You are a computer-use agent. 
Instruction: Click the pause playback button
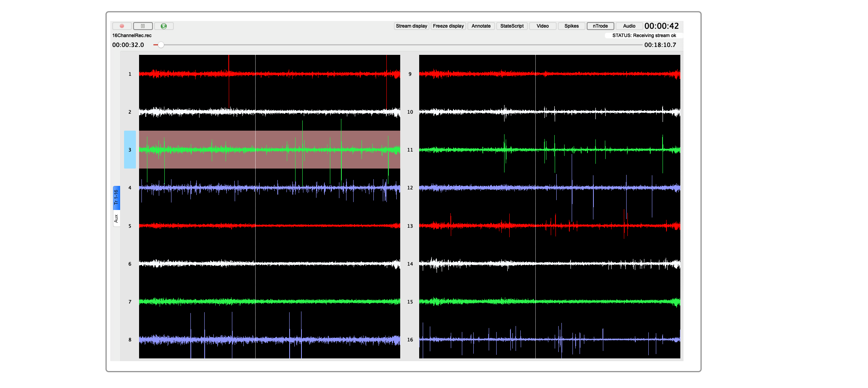(x=143, y=26)
